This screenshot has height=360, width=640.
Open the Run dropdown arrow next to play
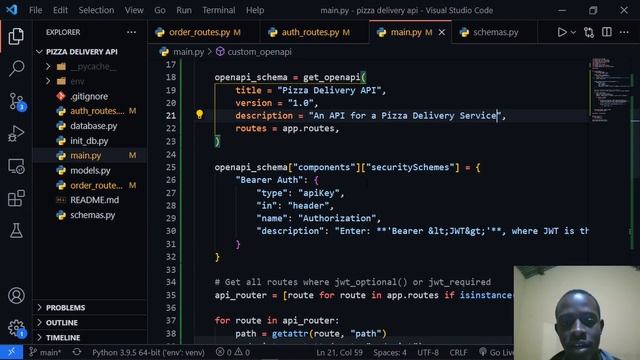pos(573,32)
